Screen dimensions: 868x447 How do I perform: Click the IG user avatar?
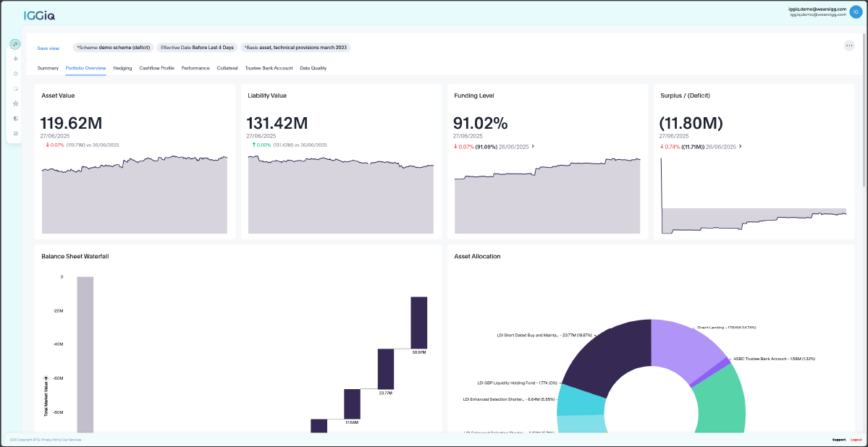[x=857, y=12]
